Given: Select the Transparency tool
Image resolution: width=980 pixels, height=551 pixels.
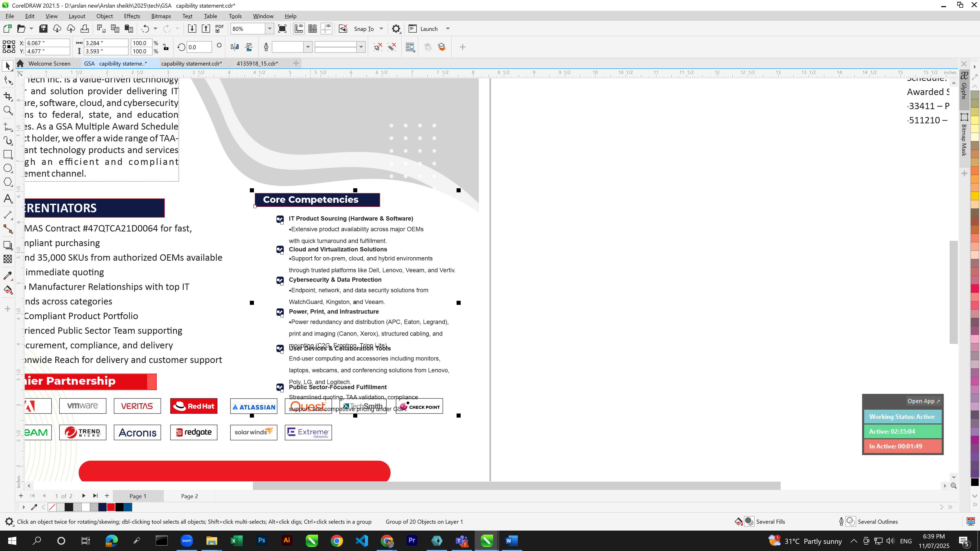Looking at the screenshot, I should pos(8,259).
